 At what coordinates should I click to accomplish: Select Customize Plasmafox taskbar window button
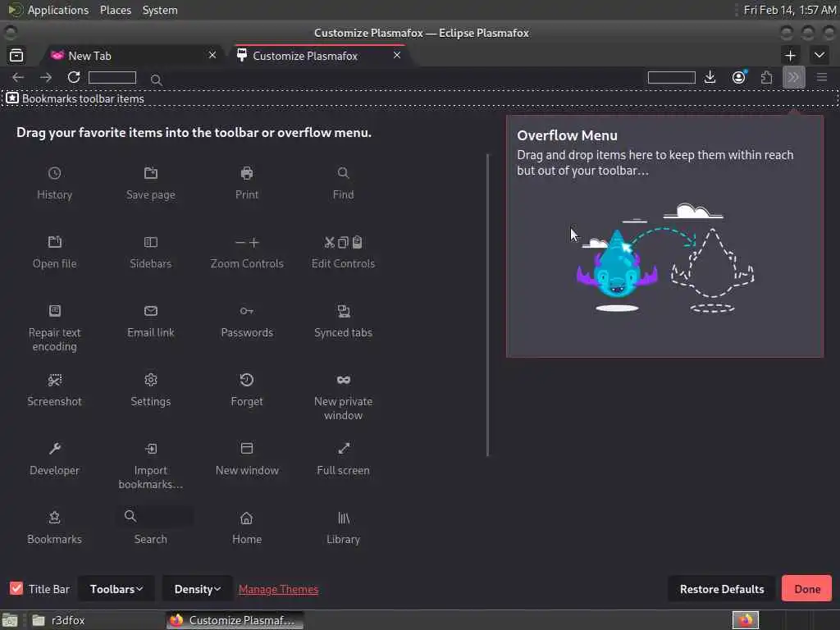click(235, 620)
